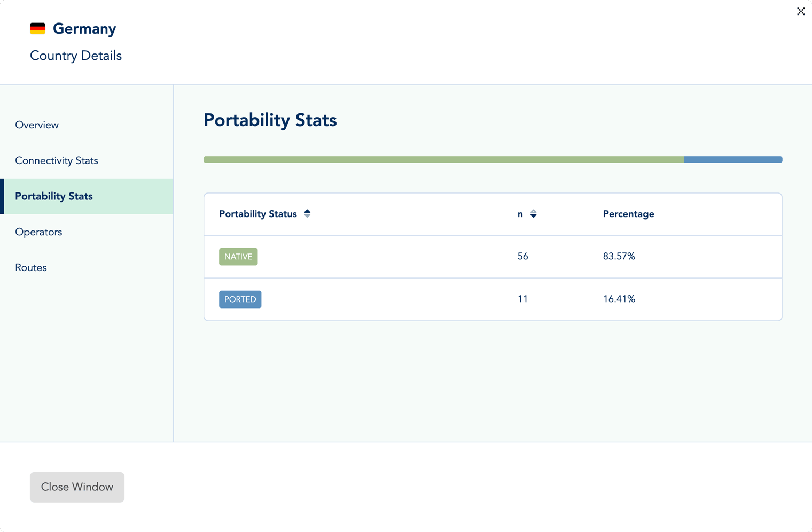The height and width of the screenshot is (532, 812).
Task: Close the dialog with the X icon
Action: (x=800, y=11)
